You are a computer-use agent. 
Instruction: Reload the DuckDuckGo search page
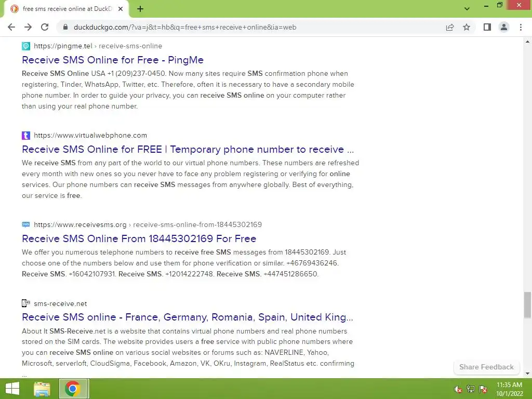coord(45,27)
